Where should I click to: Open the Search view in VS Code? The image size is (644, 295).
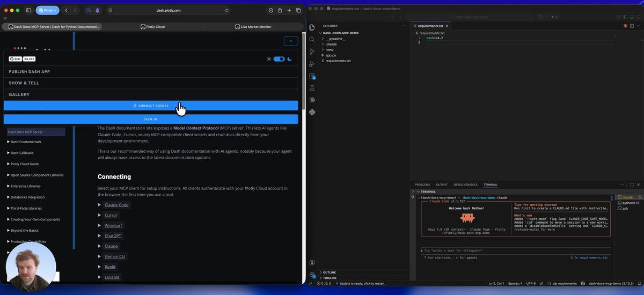pos(312,39)
